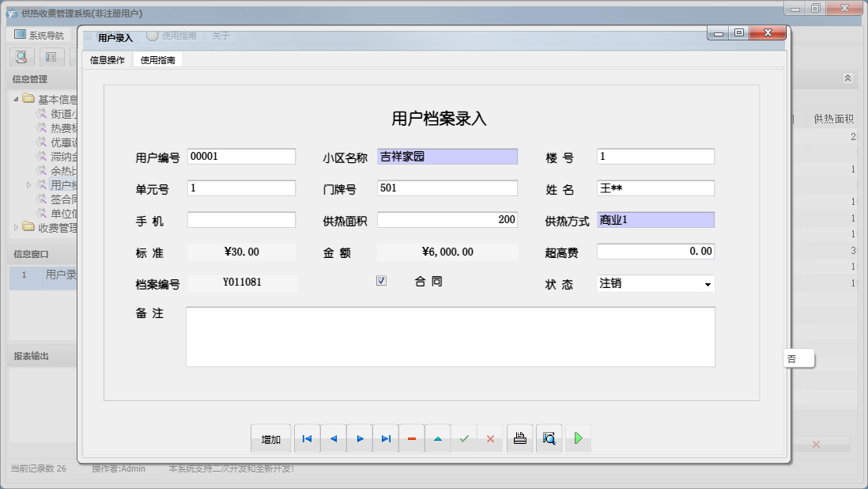Click the 增加 button
The width and height of the screenshot is (868, 489).
[271, 439]
